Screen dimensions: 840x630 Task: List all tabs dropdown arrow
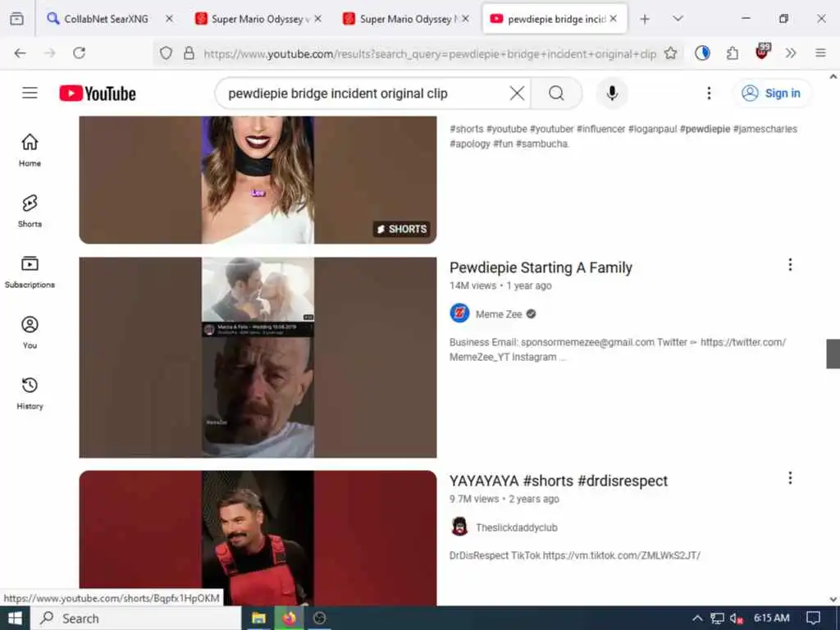(x=678, y=19)
